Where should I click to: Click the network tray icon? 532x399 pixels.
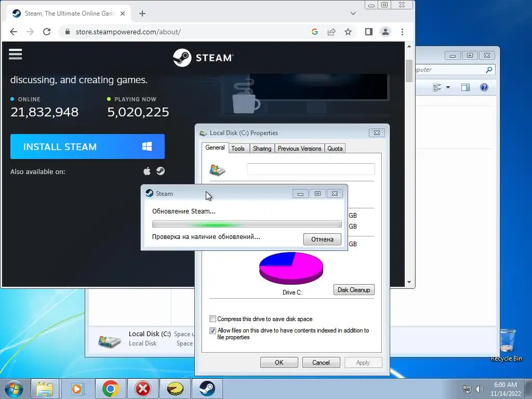[467, 389]
